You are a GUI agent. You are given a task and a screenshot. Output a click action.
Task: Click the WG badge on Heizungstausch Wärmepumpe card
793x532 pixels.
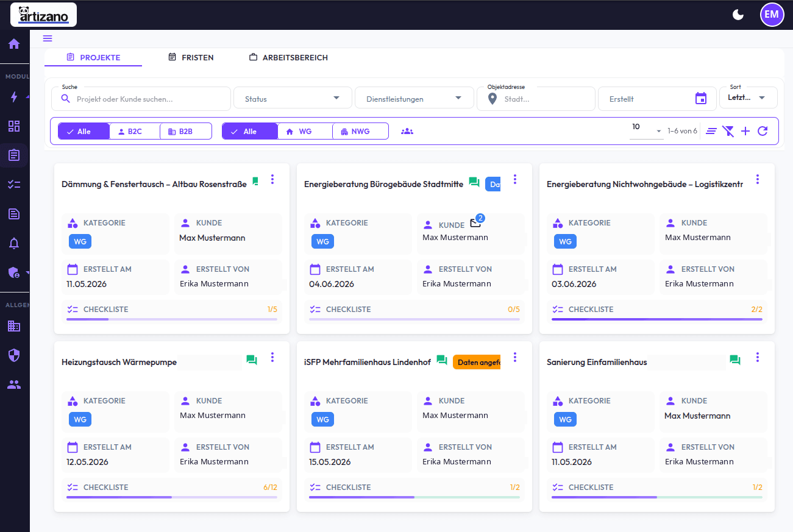tap(80, 419)
